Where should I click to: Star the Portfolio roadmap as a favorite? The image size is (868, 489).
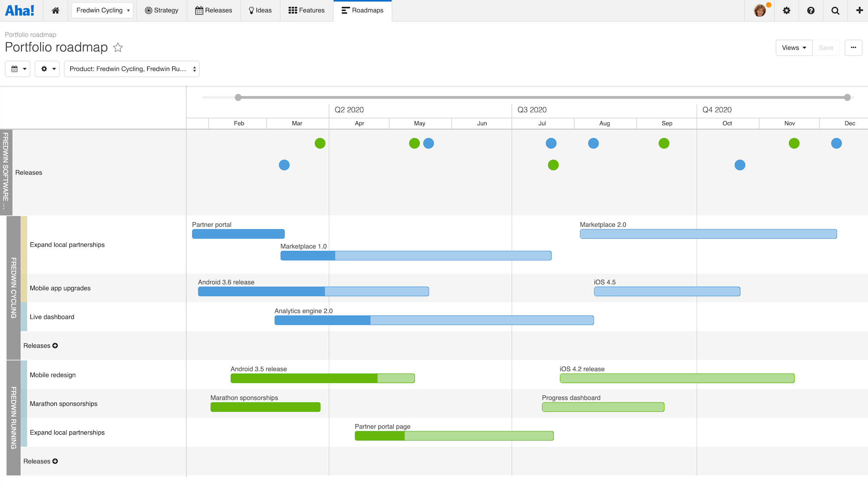point(118,47)
